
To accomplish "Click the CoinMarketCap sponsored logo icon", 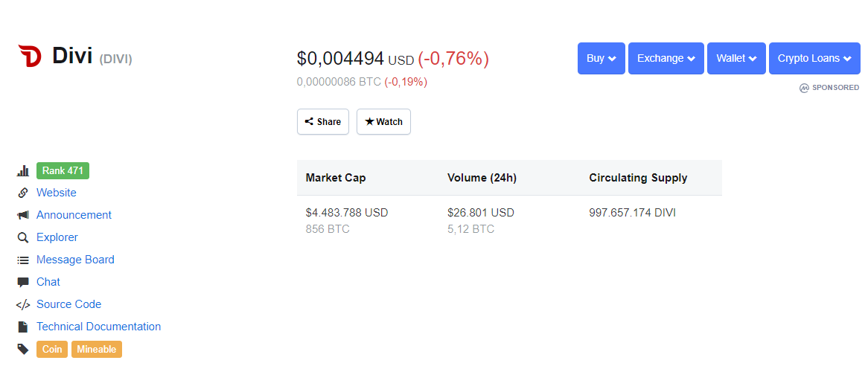I will click(x=804, y=88).
